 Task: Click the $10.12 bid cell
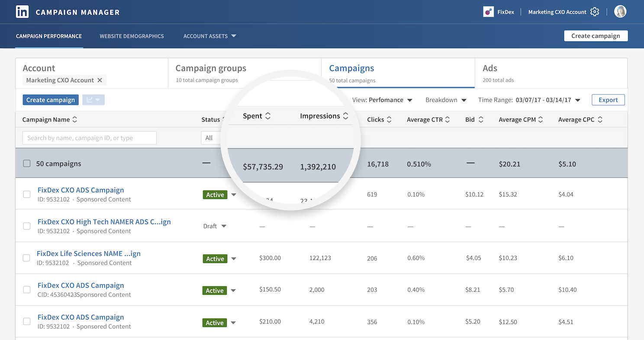click(x=474, y=195)
